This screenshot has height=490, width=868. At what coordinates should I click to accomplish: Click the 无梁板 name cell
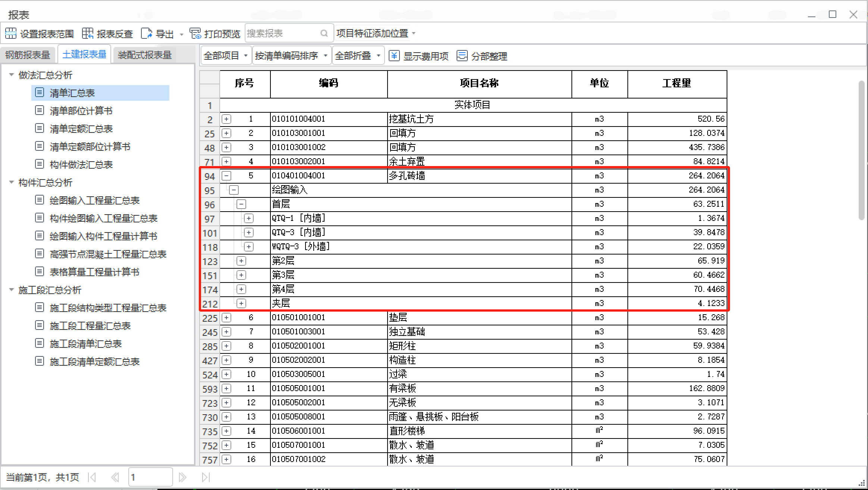point(479,403)
